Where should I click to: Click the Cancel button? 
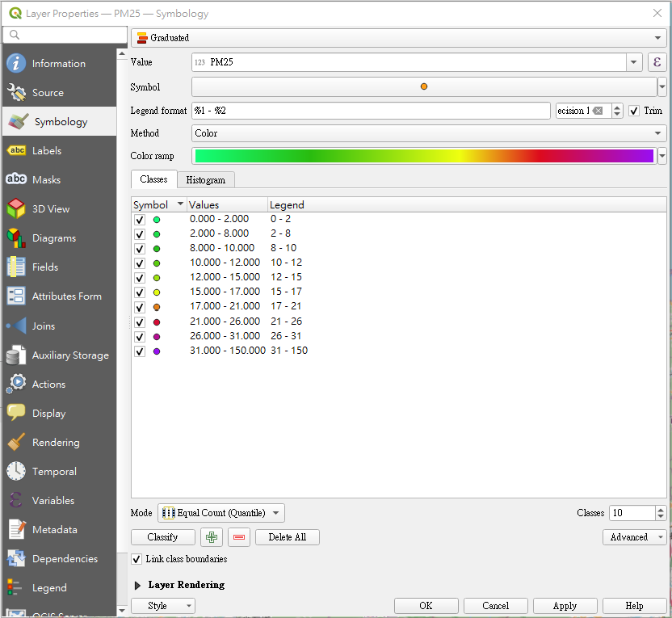(x=495, y=606)
